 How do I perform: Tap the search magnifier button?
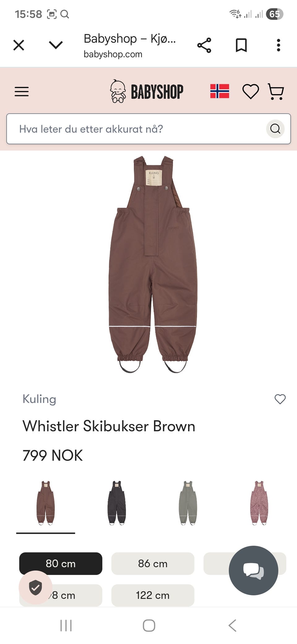point(275,128)
